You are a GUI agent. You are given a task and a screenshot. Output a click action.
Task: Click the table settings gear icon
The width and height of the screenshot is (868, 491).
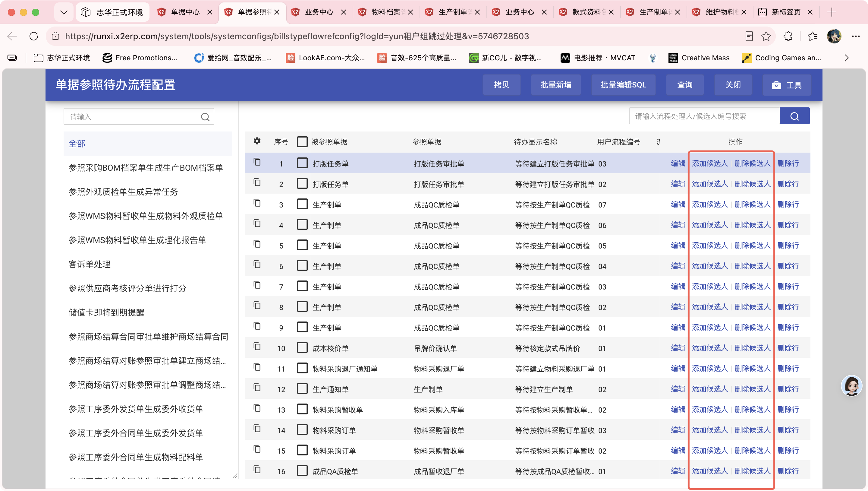tap(257, 141)
